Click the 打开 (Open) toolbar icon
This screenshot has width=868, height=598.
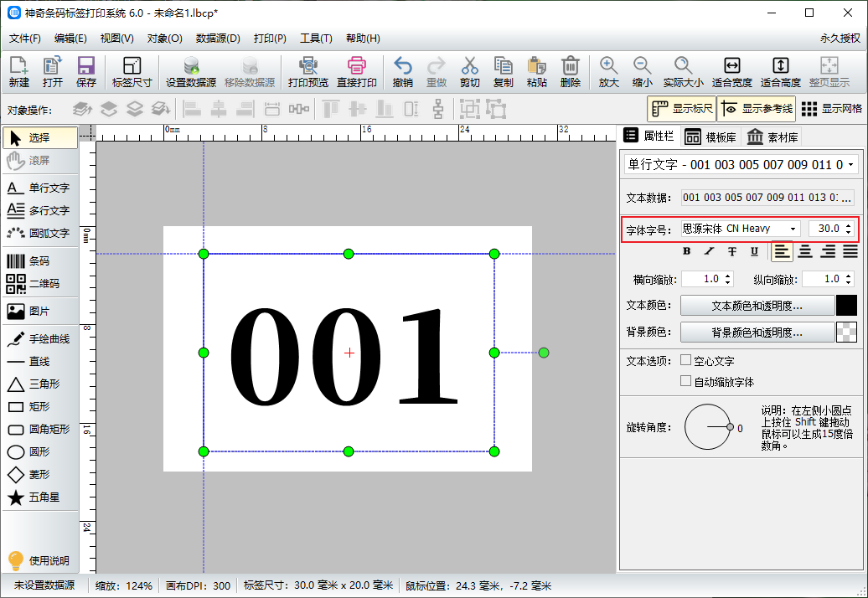tap(53, 72)
